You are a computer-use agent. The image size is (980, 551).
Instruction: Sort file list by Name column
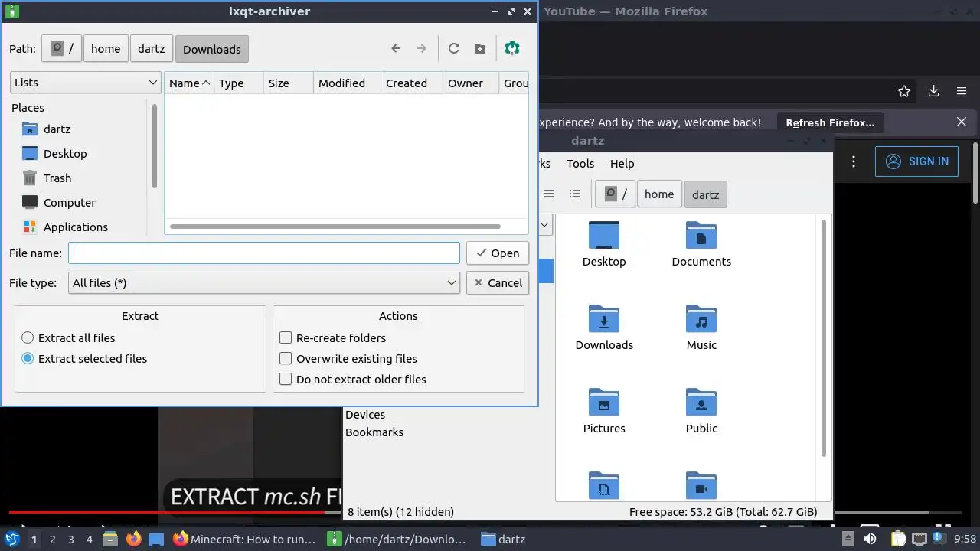click(x=189, y=83)
